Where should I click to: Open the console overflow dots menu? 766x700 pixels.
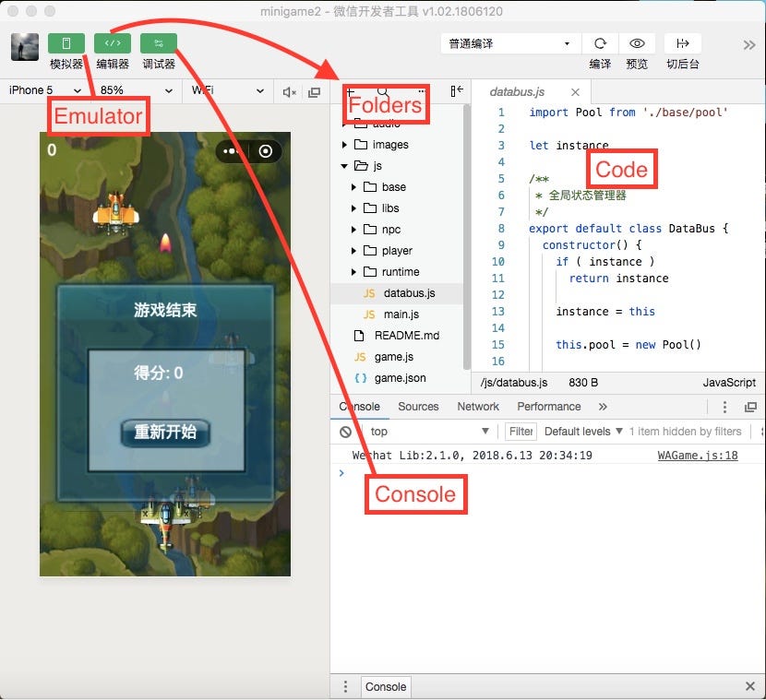coord(725,407)
